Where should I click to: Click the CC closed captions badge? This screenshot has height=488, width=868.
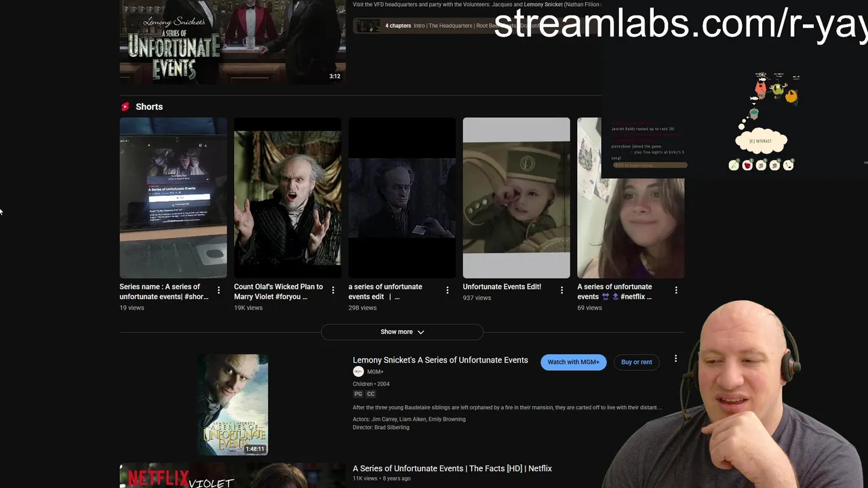(x=371, y=394)
